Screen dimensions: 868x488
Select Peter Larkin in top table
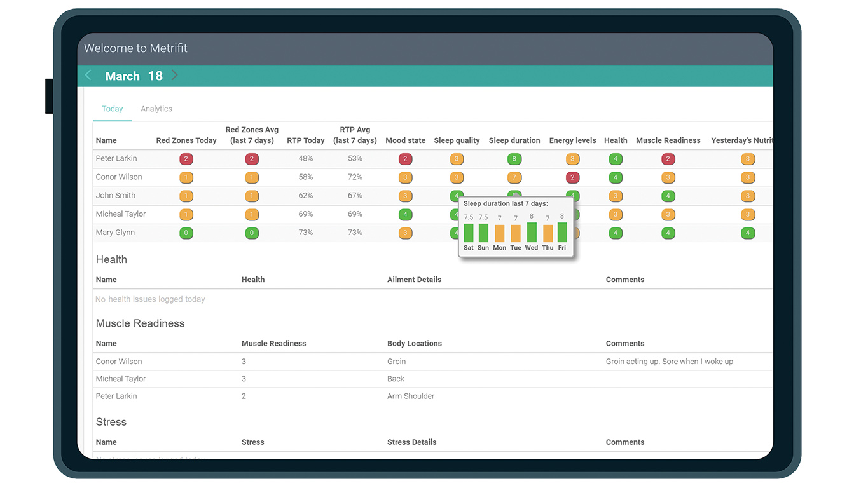click(116, 158)
